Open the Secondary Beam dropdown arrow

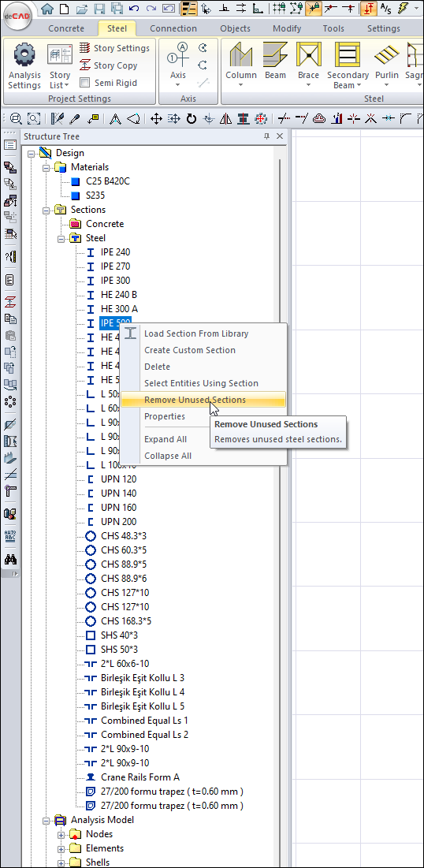point(359,85)
